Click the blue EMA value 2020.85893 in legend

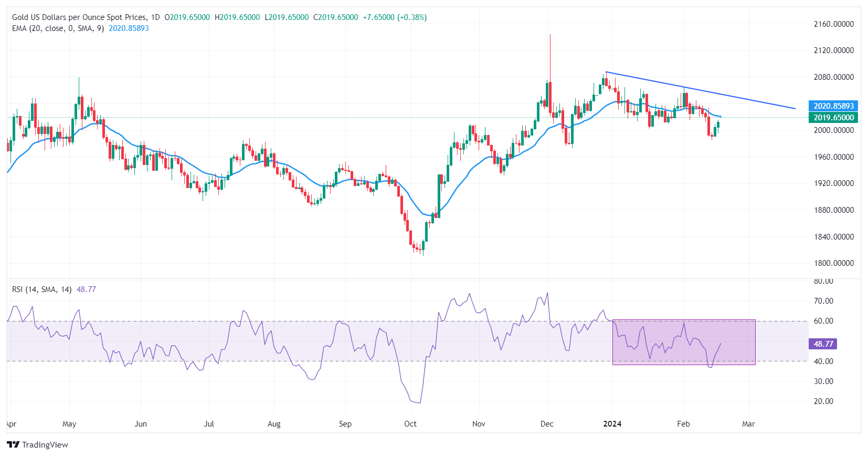pos(129,28)
